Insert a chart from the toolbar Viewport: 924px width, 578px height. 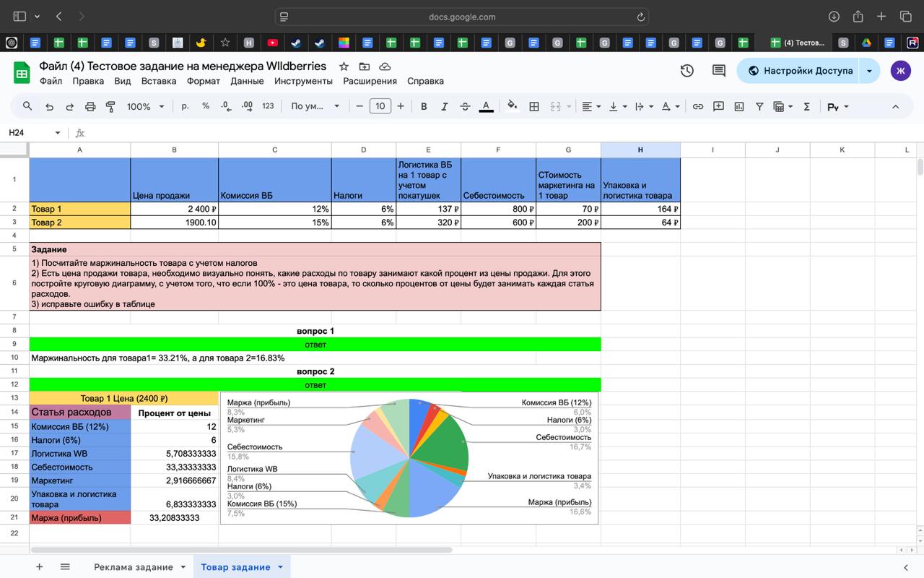[x=739, y=106]
